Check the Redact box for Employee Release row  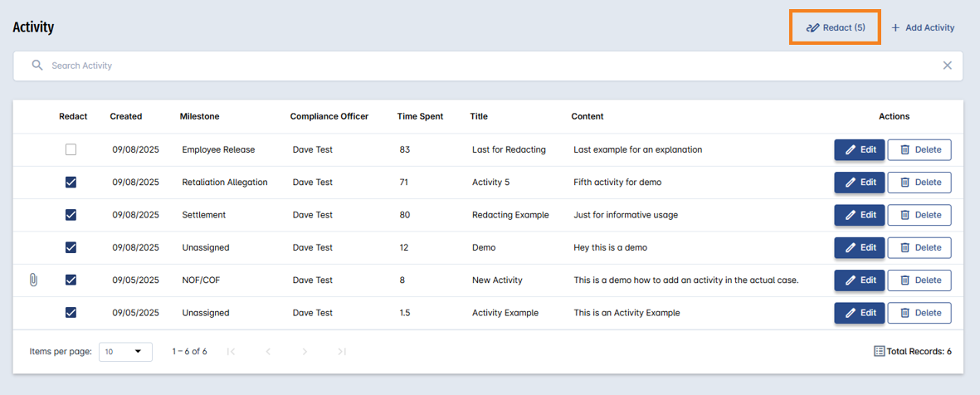[71, 149]
